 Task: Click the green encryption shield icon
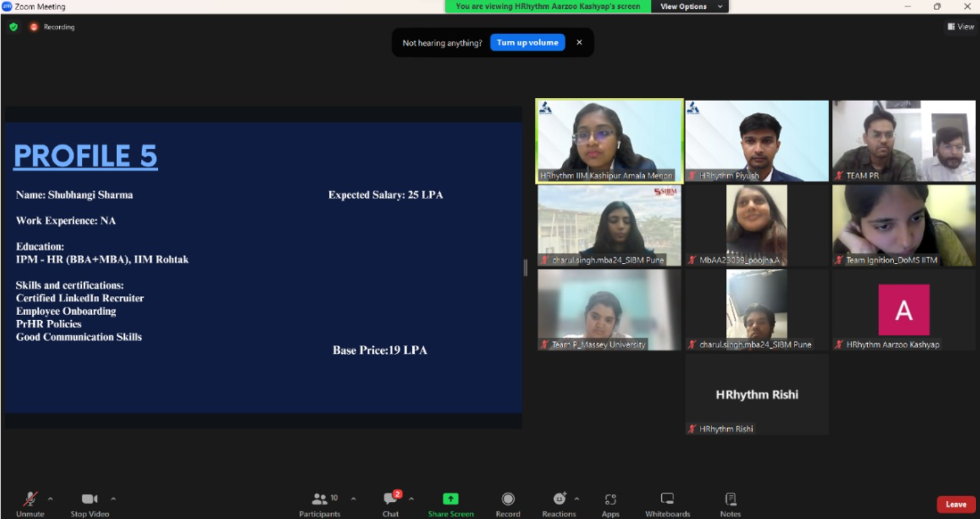click(13, 27)
